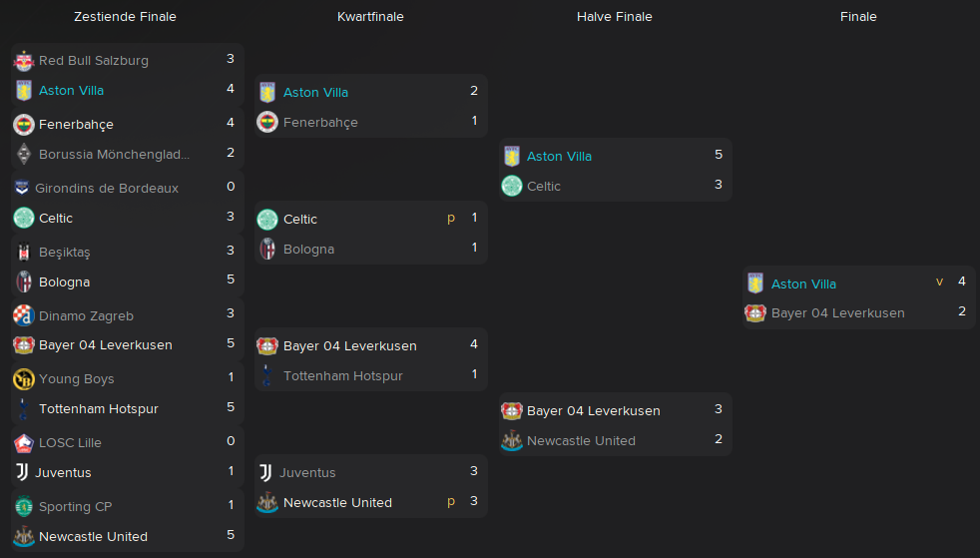Click the Red Bull Salzburg club crest
The image size is (980, 558).
click(24, 61)
